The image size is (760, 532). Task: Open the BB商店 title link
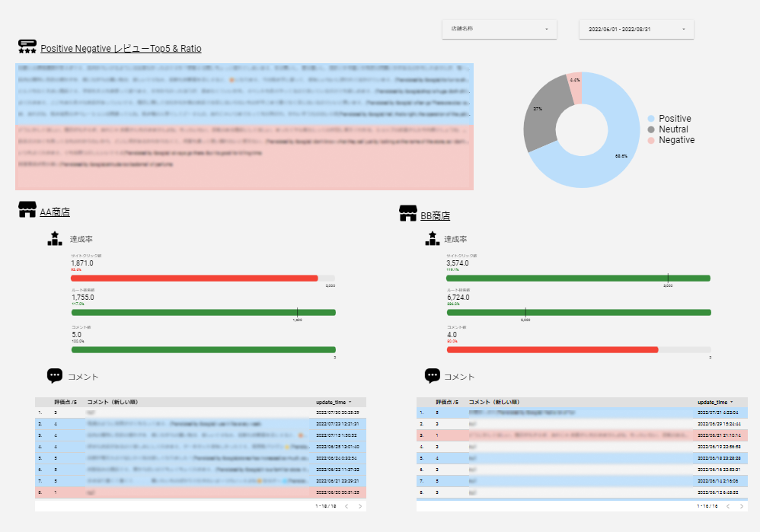pos(435,216)
